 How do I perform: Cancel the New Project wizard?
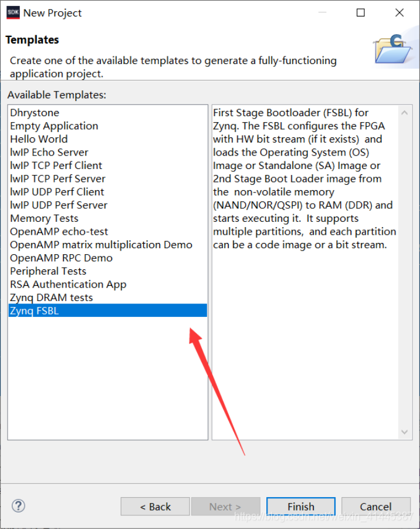tap(375, 507)
